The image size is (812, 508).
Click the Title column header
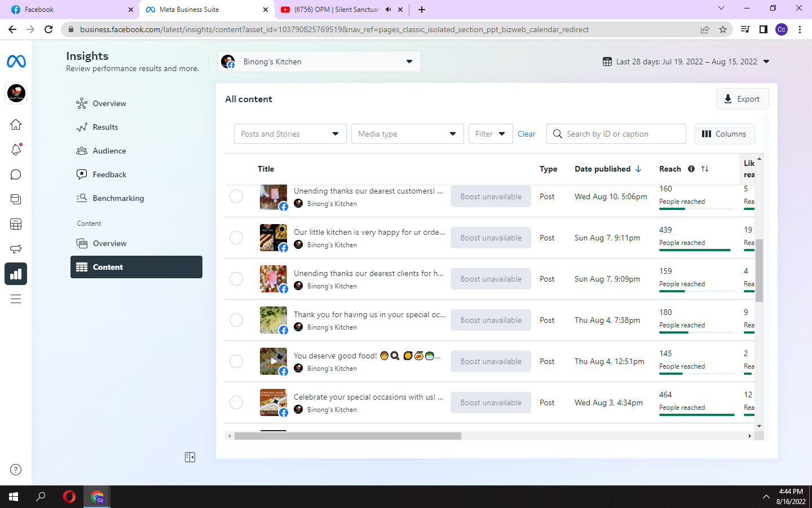click(266, 169)
